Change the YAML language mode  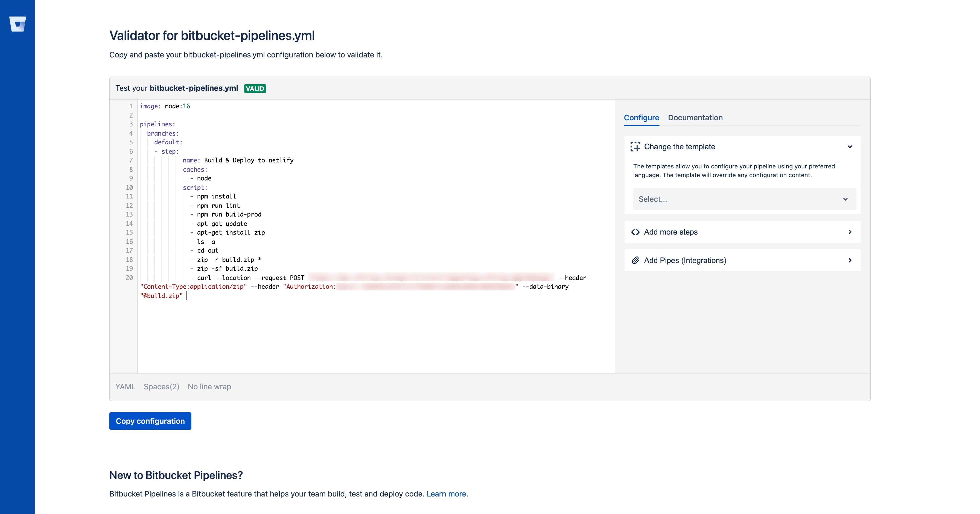(x=125, y=387)
